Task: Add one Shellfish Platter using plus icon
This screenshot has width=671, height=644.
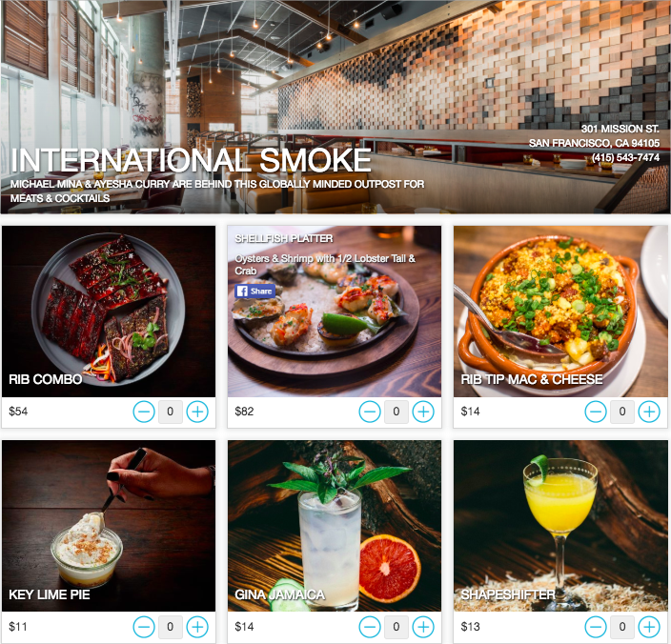Action: click(x=423, y=412)
